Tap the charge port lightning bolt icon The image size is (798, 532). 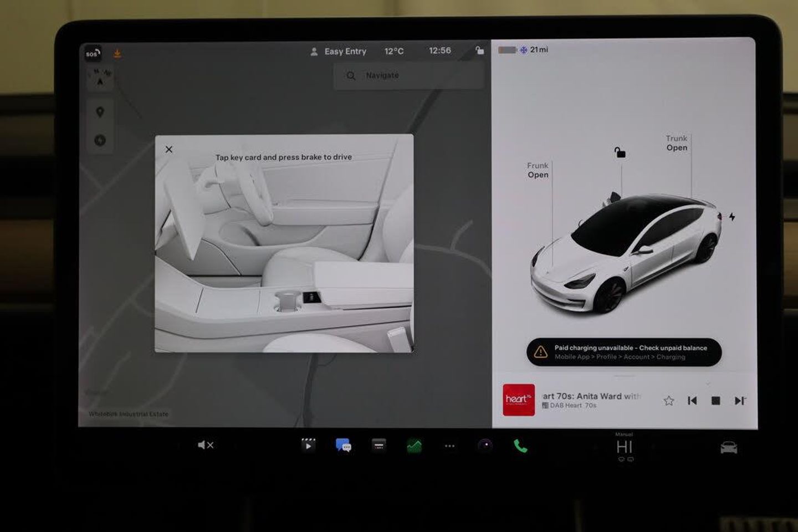coord(731,217)
